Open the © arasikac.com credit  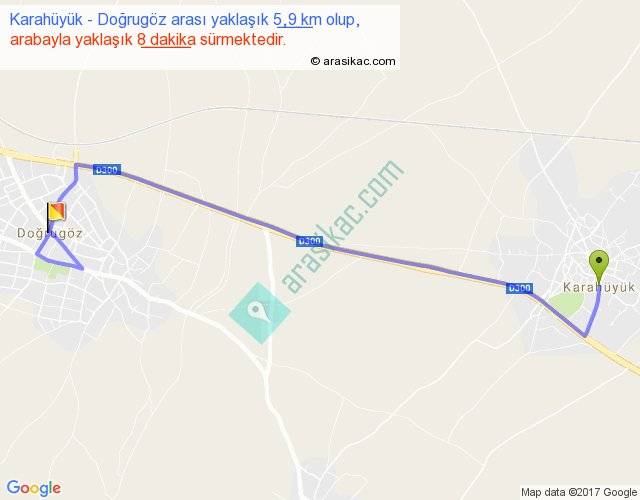click(x=353, y=61)
